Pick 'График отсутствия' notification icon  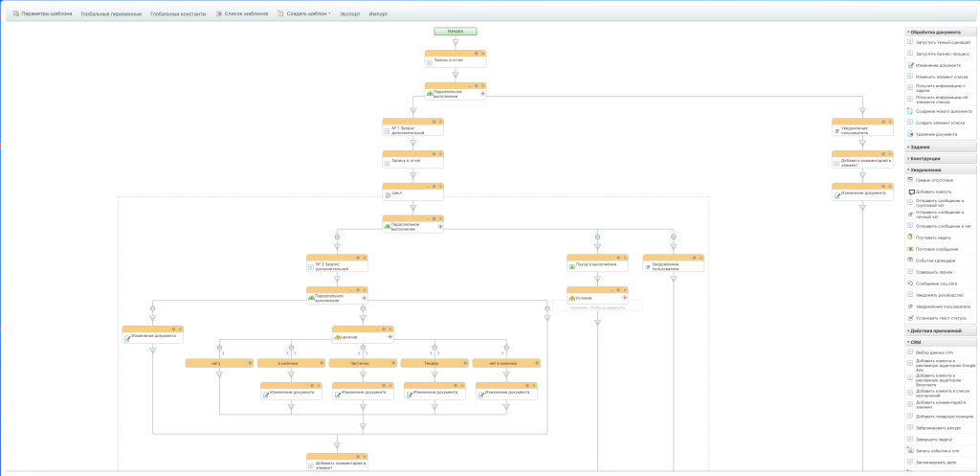point(910,180)
